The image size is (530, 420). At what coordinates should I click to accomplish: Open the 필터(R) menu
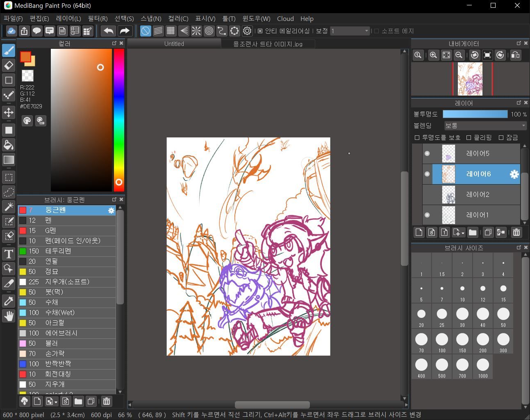[98, 18]
